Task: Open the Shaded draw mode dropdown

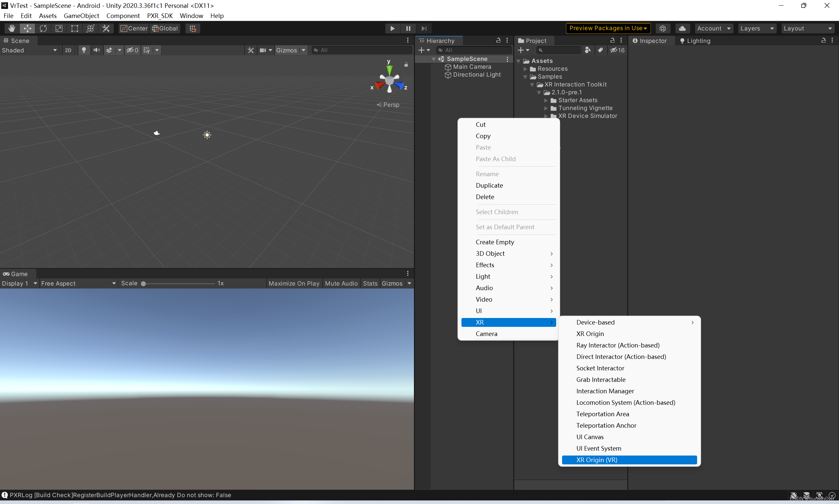Action: point(29,50)
